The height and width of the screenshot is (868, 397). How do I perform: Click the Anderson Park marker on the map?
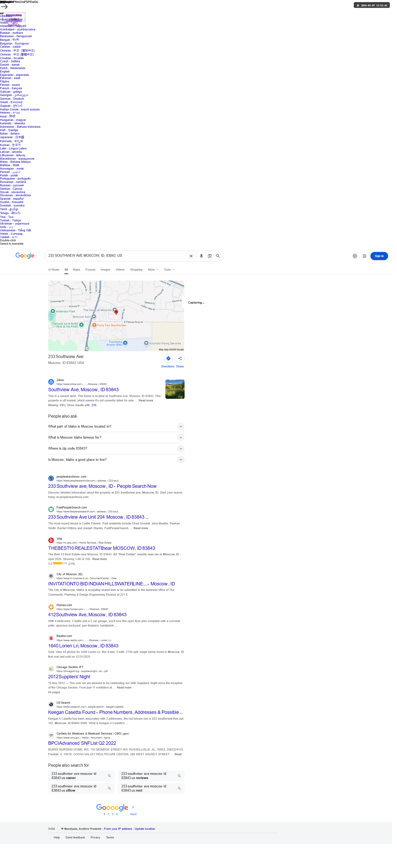(x=53, y=311)
